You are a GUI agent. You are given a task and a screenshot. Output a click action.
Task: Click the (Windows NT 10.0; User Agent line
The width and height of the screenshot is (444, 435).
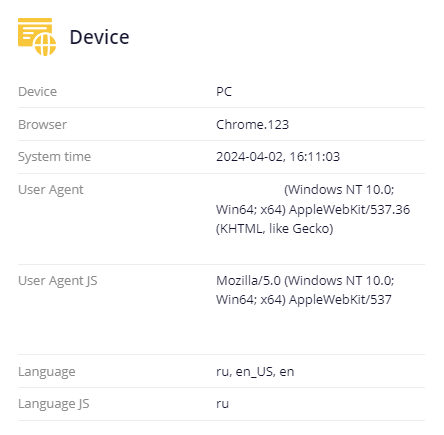tap(339, 190)
